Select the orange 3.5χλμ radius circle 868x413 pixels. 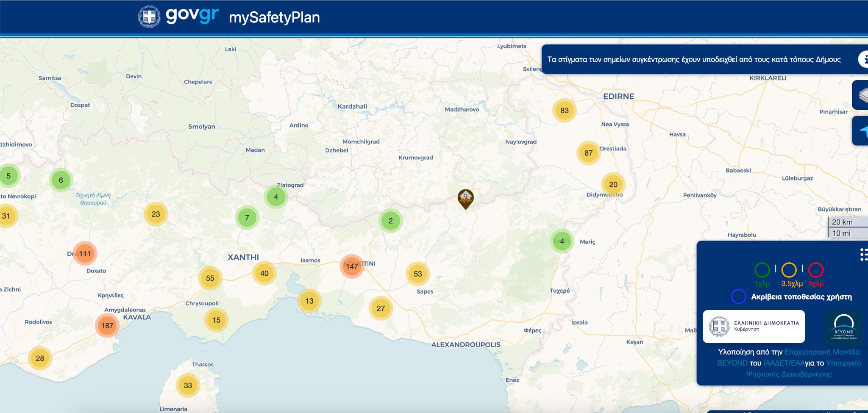coord(789,270)
